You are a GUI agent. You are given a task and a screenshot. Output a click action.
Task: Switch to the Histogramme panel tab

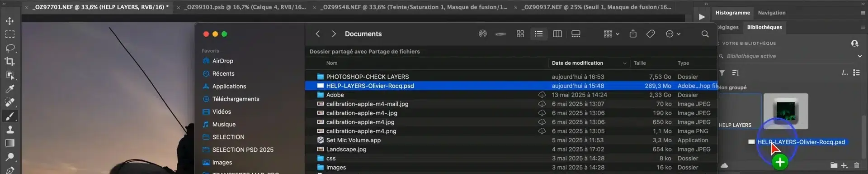(732, 13)
